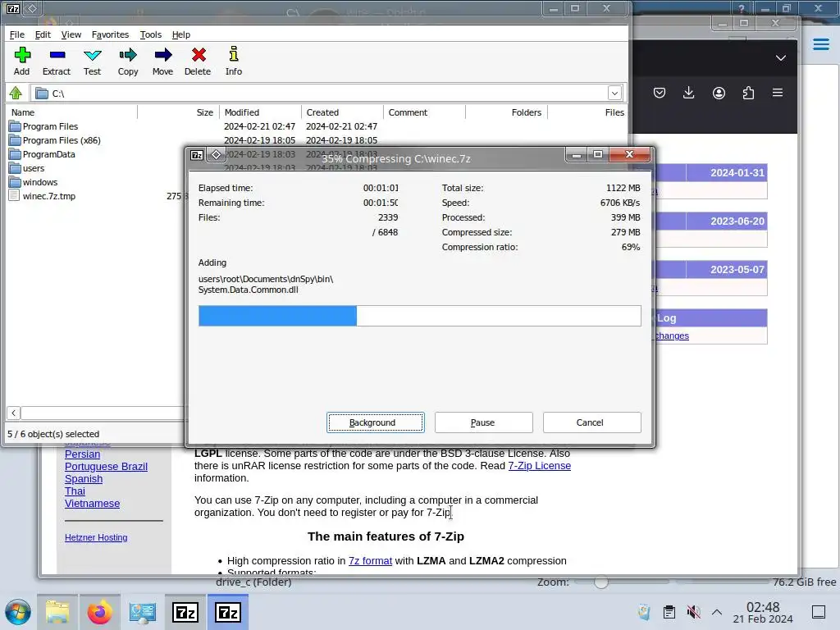Open the Spanish language link

point(84,479)
